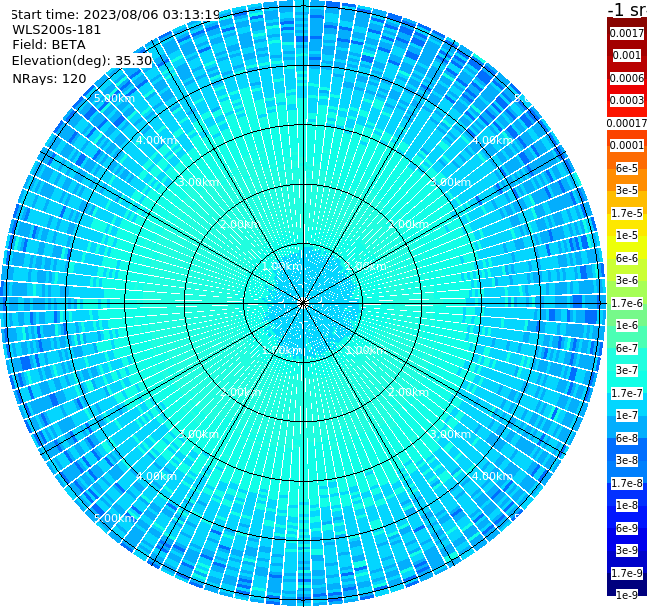The width and height of the screenshot is (647, 607).
Task: Select the 6e-6 colorbar value
Action: pos(627,258)
